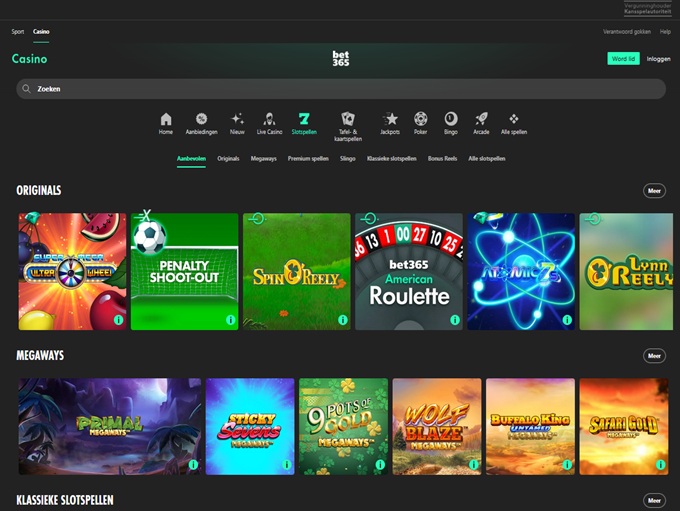Viewport: 680px width, 511px height.
Task: Launch Wolf Blaze Megaways game
Action: (437, 426)
